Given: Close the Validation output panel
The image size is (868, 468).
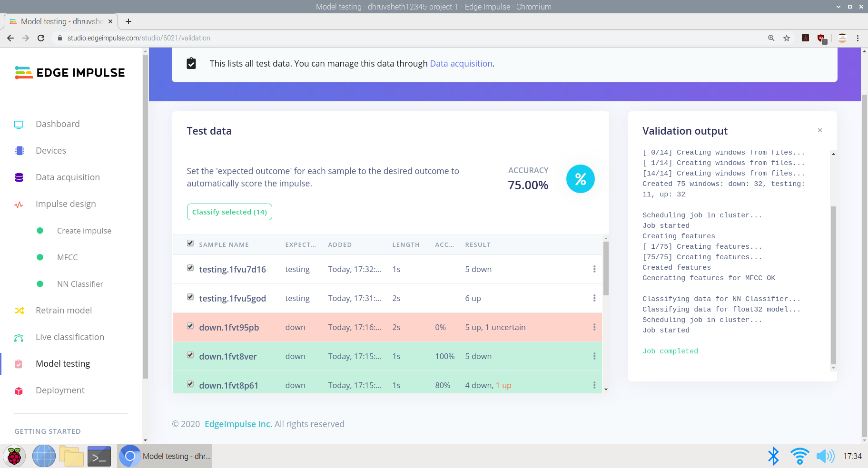Looking at the screenshot, I should tap(819, 130).
